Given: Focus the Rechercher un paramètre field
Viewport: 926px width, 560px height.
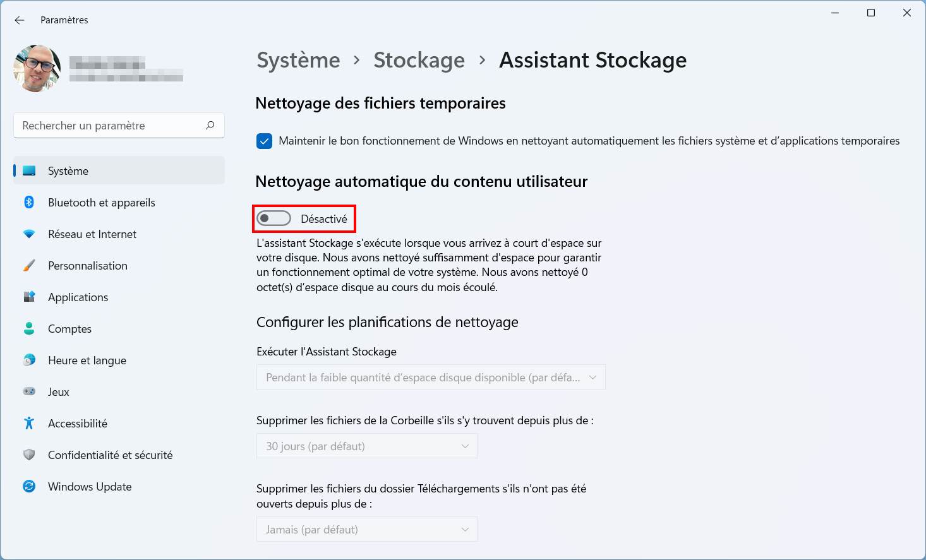Looking at the screenshot, I should [119, 125].
